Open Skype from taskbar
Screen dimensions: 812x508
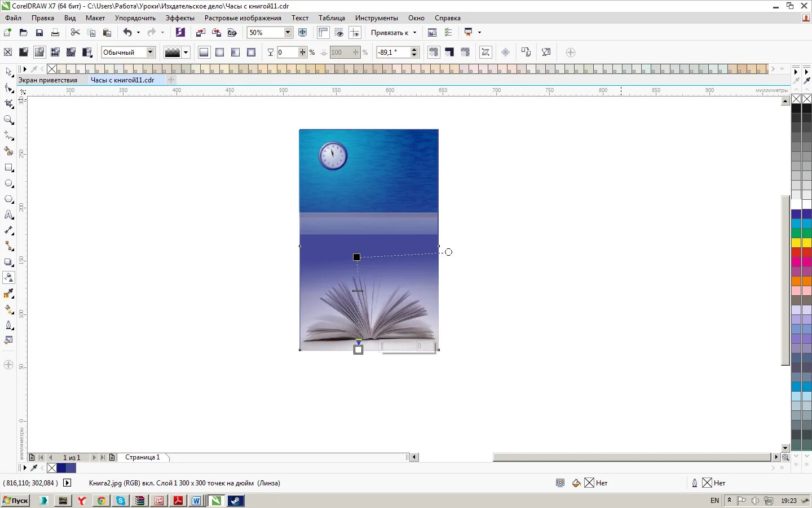[x=121, y=501]
